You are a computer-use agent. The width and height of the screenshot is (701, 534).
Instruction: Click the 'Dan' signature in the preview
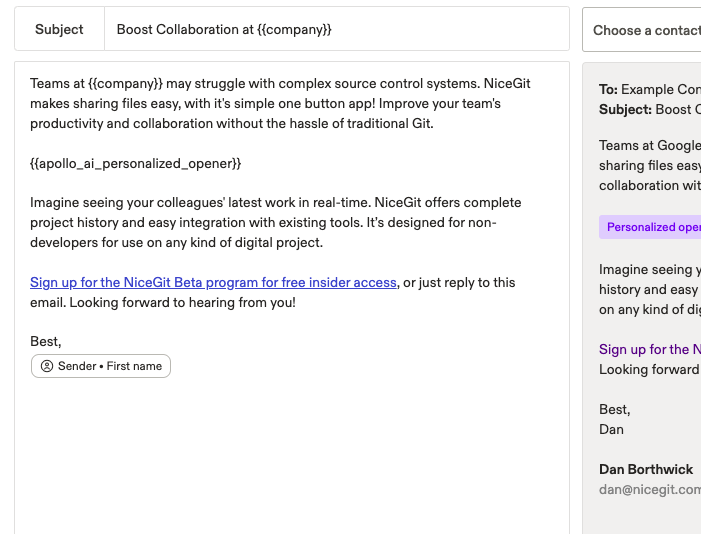[x=611, y=429]
